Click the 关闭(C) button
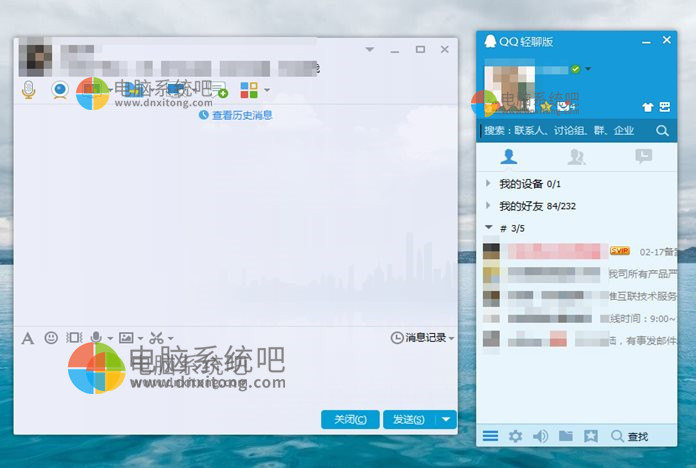The height and width of the screenshot is (468, 696). 350,420
